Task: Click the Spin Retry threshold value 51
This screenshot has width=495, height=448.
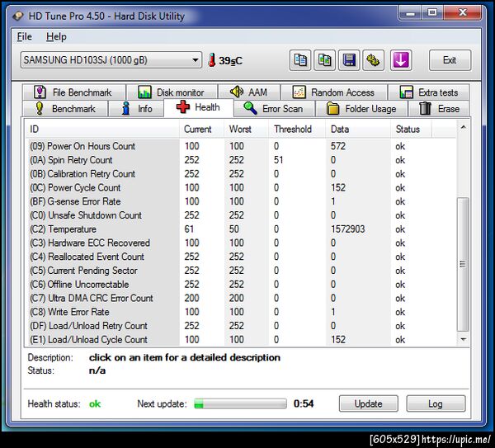Action: tap(278, 160)
